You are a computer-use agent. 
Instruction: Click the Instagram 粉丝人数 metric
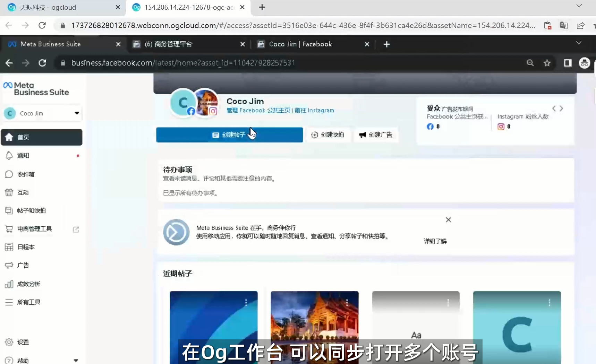coord(523,121)
